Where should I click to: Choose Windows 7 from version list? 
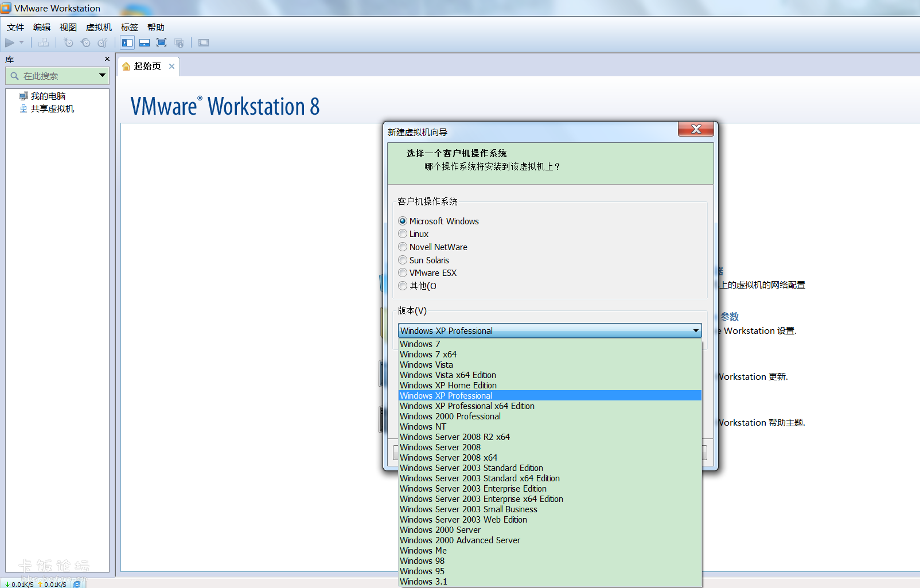point(550,344)
